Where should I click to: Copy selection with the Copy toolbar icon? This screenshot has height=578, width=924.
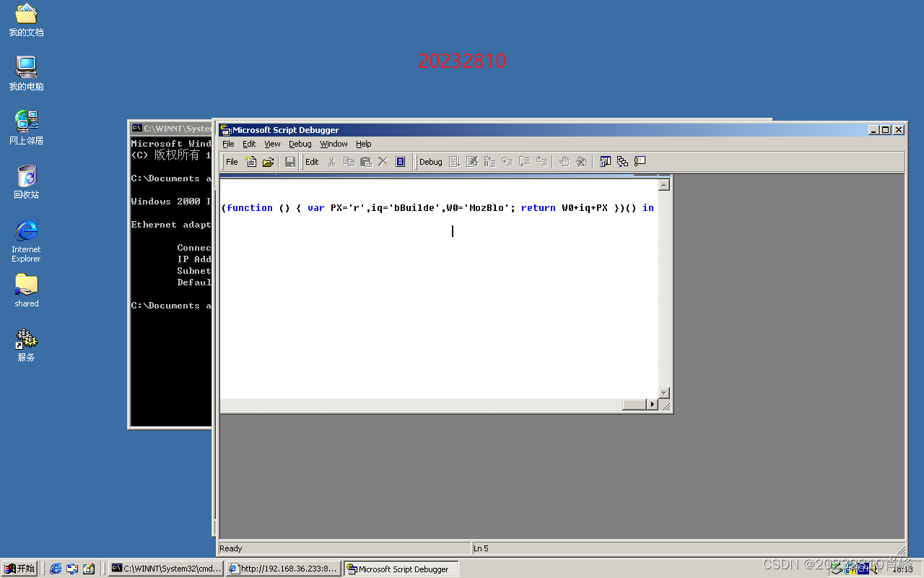point(349,162)
